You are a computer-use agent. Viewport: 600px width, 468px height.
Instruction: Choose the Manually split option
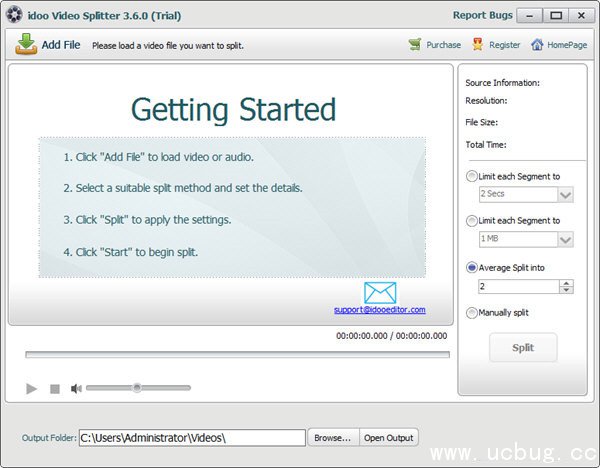(x=472, y=313)
